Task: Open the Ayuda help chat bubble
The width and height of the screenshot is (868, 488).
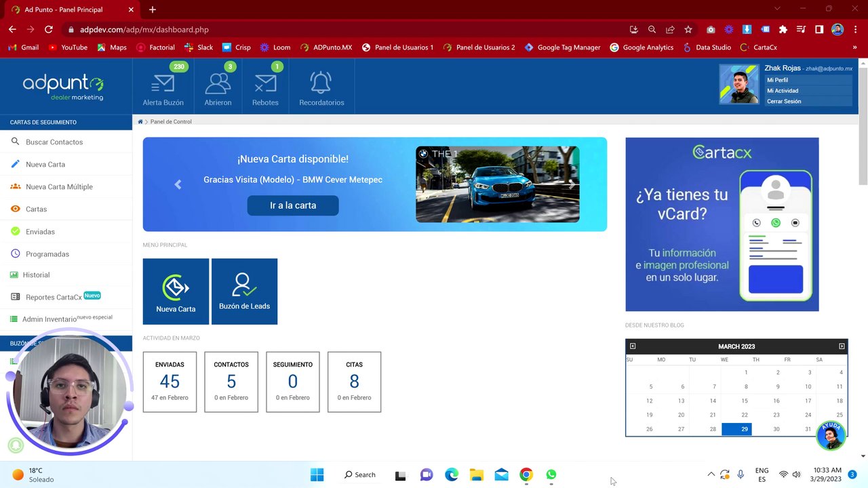Action: point(831,435)
